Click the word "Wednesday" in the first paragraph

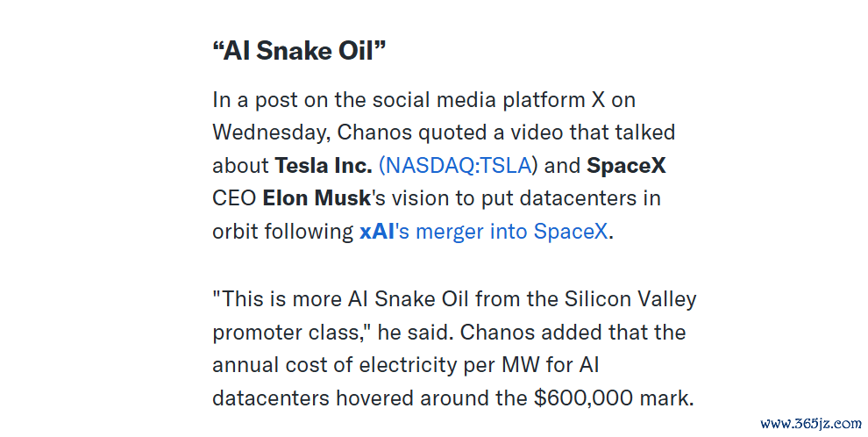[271, 133]
